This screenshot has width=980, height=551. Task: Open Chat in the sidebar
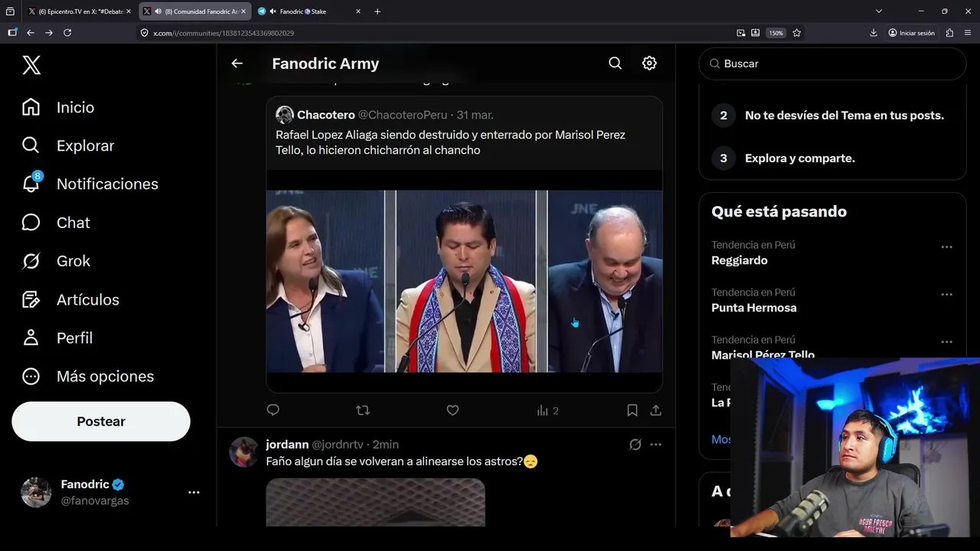click(x=56, y=223)
